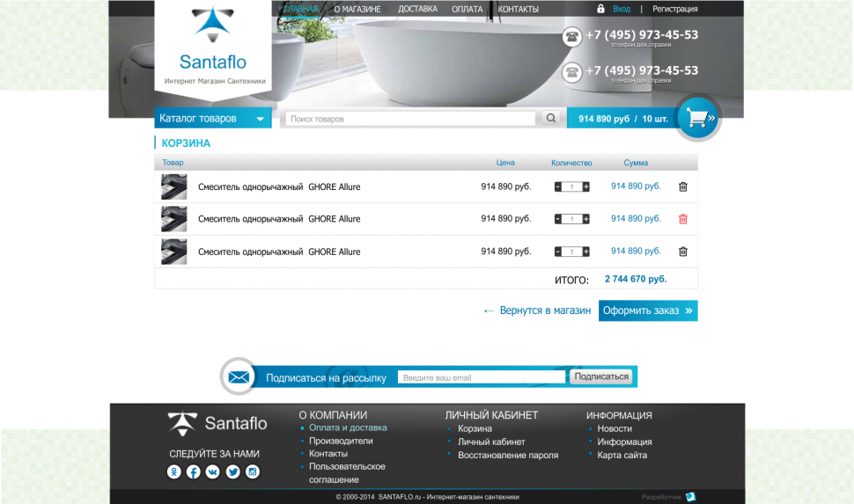Viewport: 854px width, 504px height.
Task: Open footer link Пользовательское соглашение
Action: coord(347,473)
